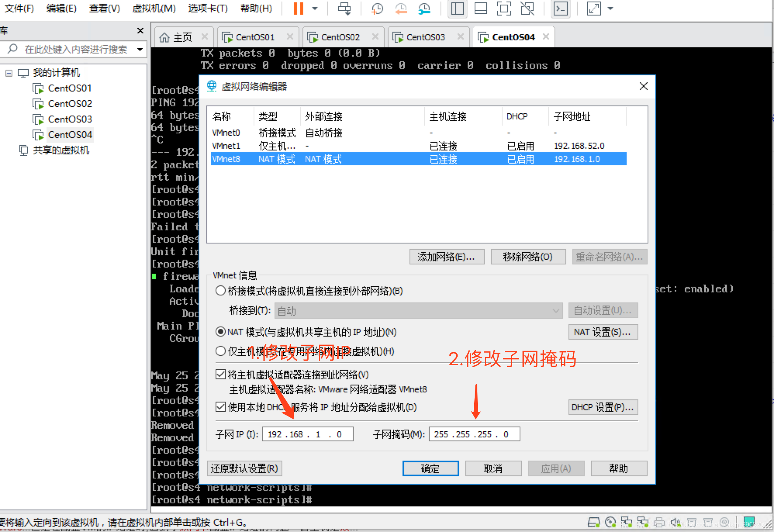Open the power options dropdown arrow

[x=315, y=8]
